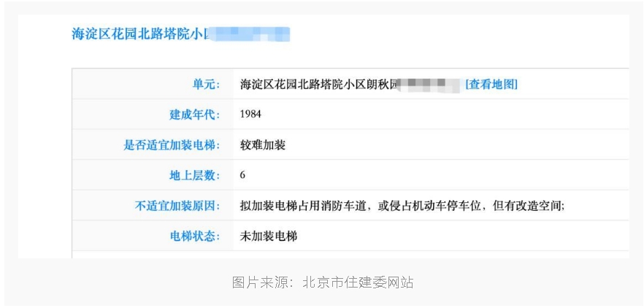This screenshot has width=644, height=308.
Task: Click the 电梯状态 label
Action: coord(195,236)
